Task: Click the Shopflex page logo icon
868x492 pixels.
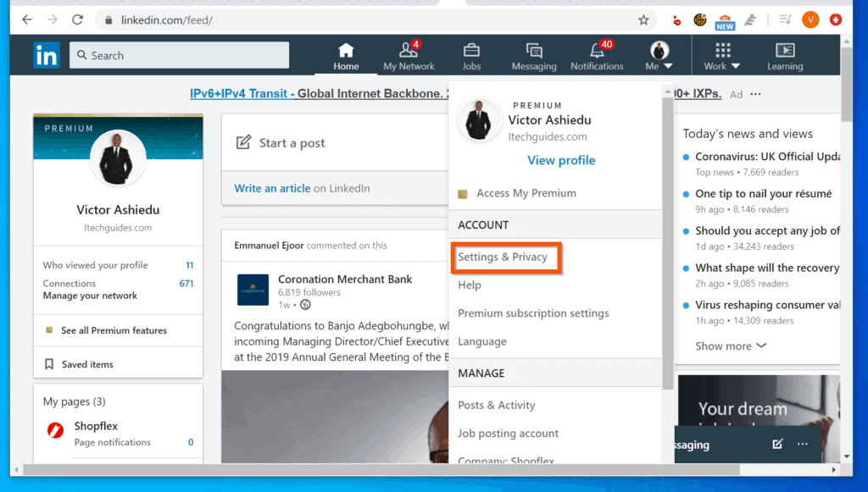Action: (55, 430)
